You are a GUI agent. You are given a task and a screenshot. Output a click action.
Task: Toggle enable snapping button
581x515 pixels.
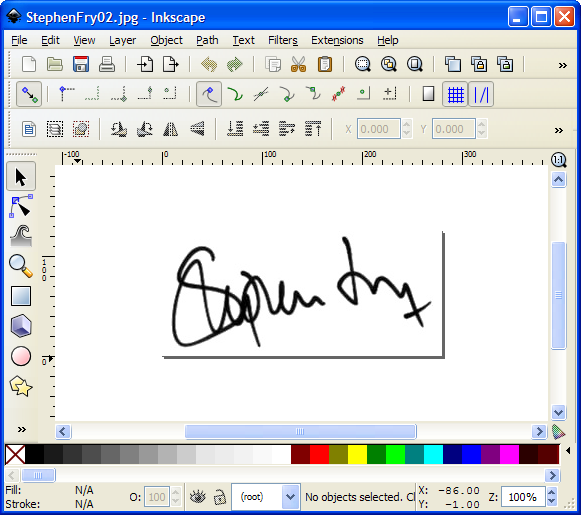click(29, 94)
